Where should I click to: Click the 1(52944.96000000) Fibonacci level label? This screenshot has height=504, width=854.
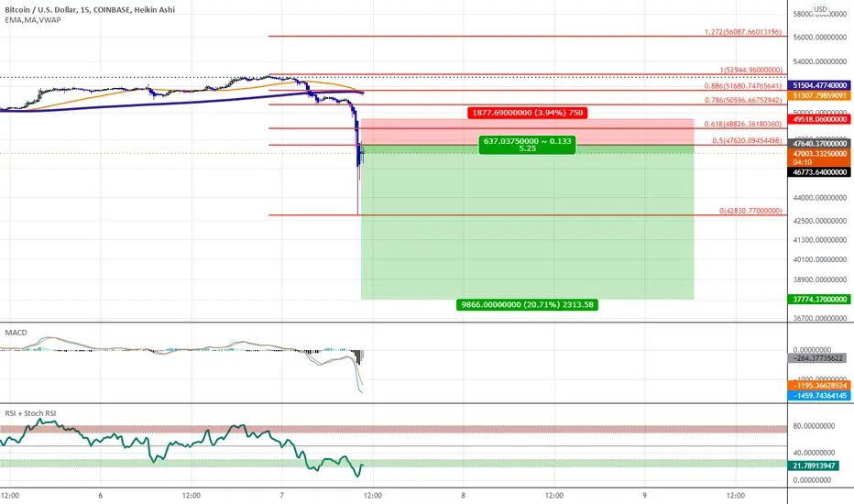(x=751, y=70)
